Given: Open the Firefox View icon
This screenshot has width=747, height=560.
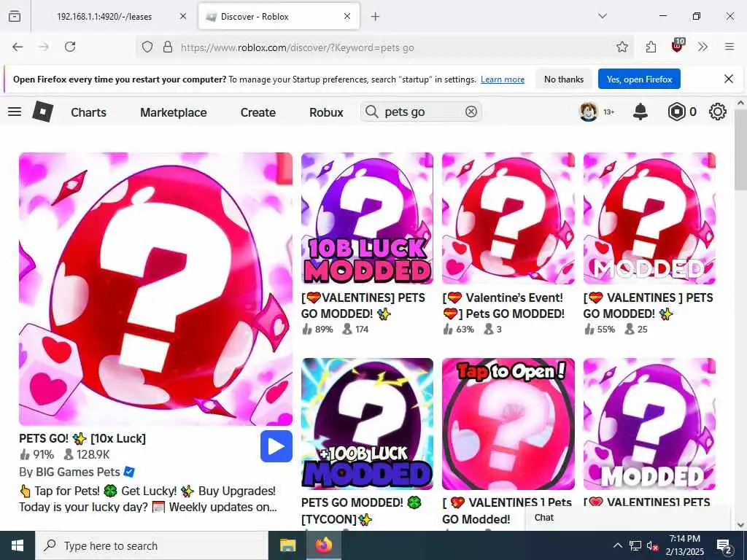Looking at the screenshot, I should pos(15,17).
